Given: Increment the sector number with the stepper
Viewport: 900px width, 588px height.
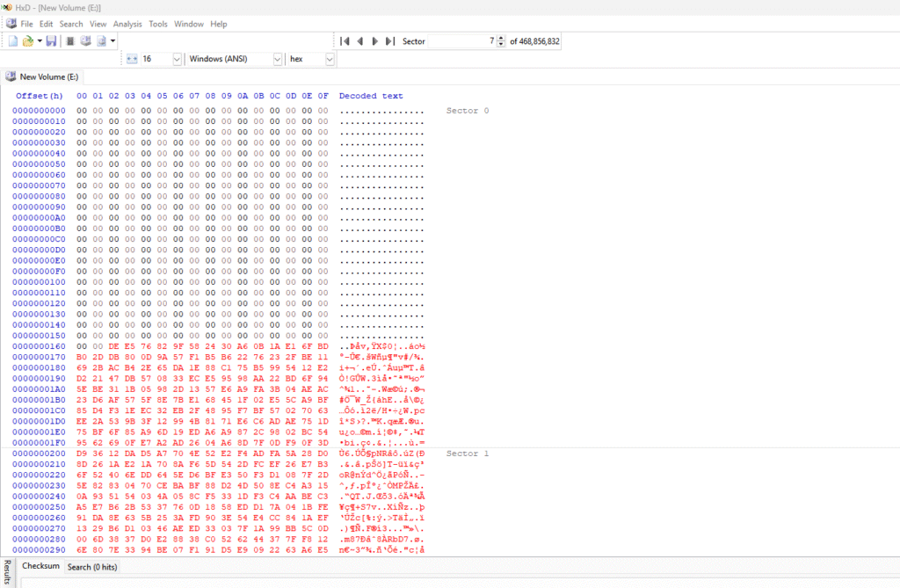Looking at the screenshot, I should tap(500, 38).
